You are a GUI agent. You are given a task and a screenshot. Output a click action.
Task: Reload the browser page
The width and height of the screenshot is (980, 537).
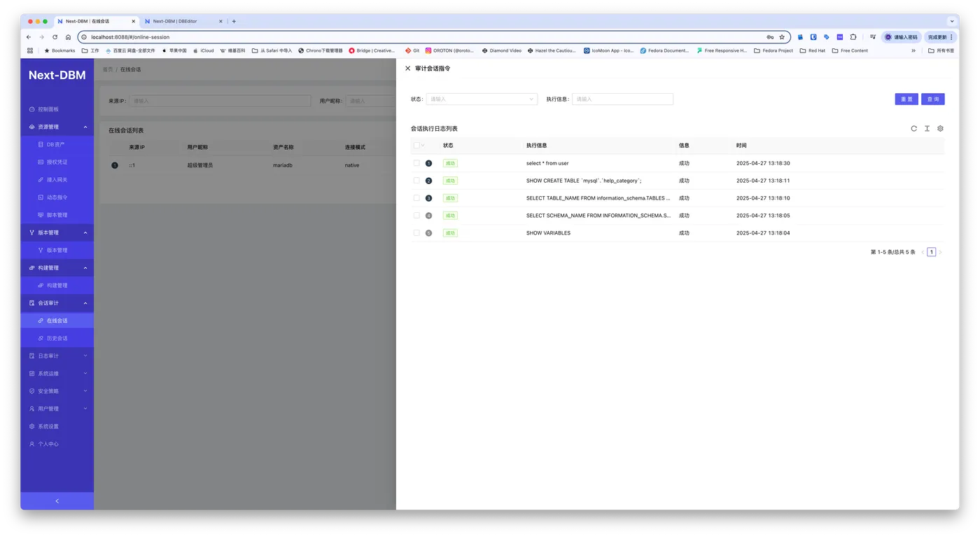tap(55, 37)
